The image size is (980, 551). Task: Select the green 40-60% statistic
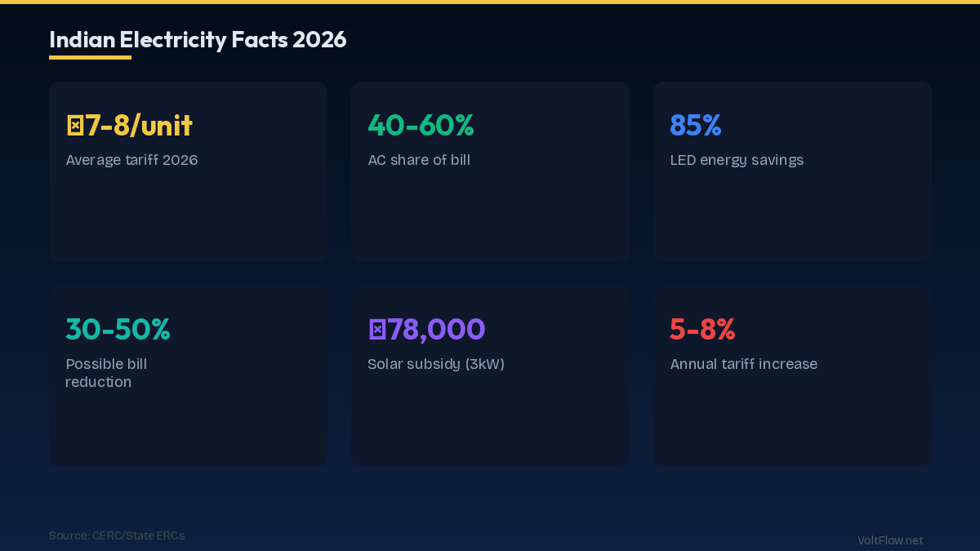(x=421, y=125)
